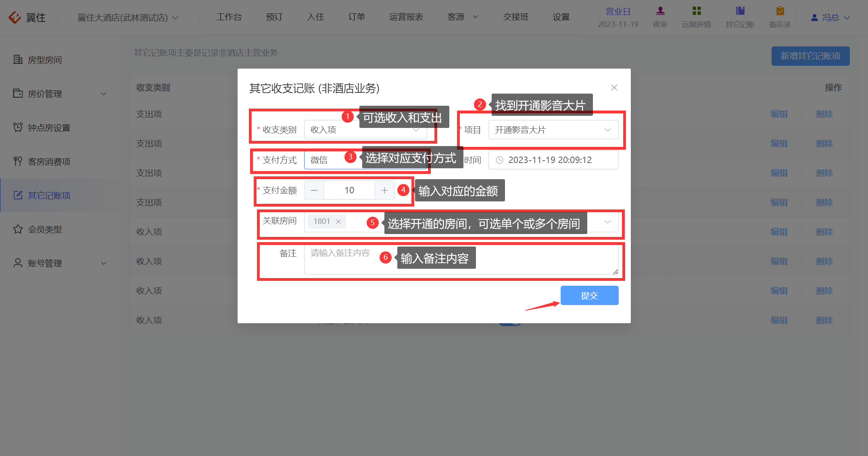Click into the 备注 remarks text area
This screenshot has width=868, height=456.
(461, 259)
